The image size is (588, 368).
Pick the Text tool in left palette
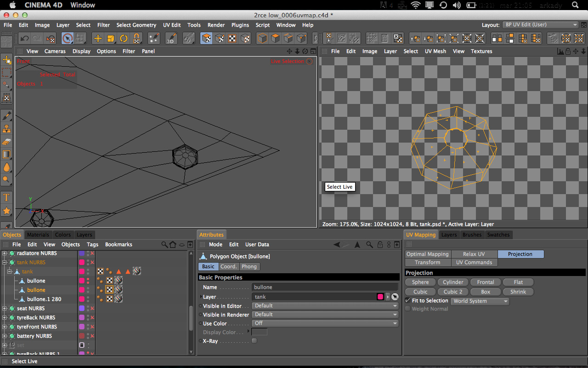7,198
